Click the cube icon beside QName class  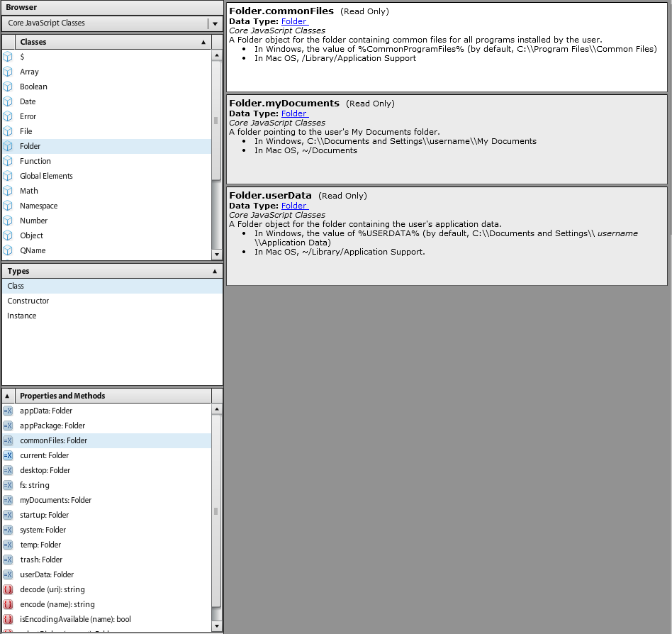(x=8, y=250)
